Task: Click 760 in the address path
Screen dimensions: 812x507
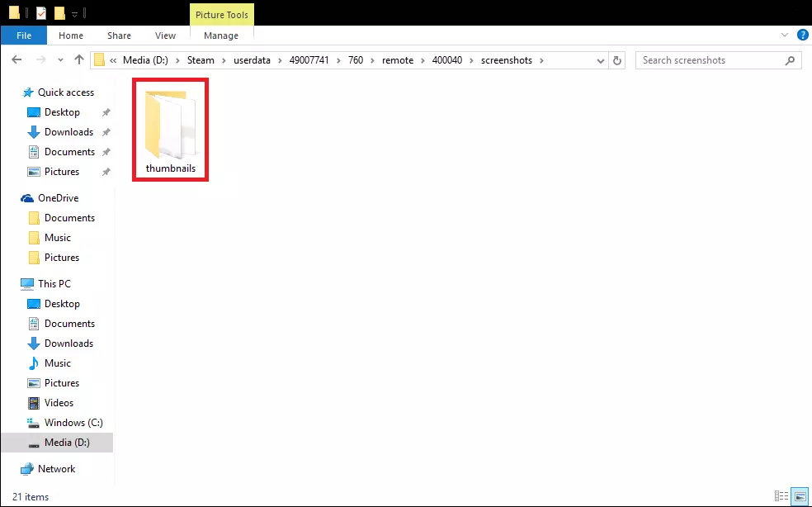Action: 355,60
